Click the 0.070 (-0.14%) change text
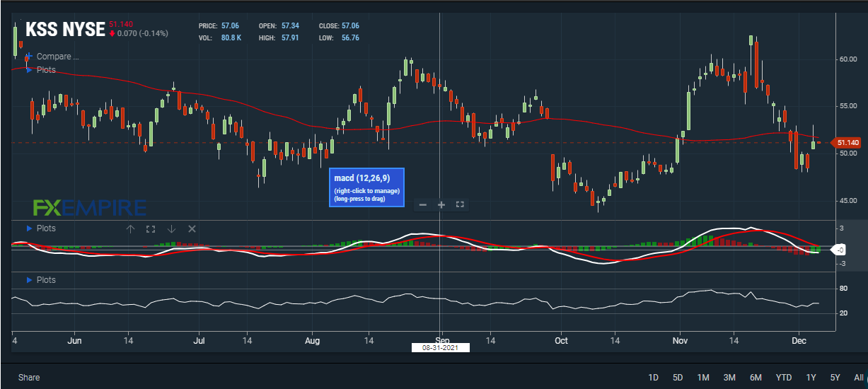 (143, 33)
